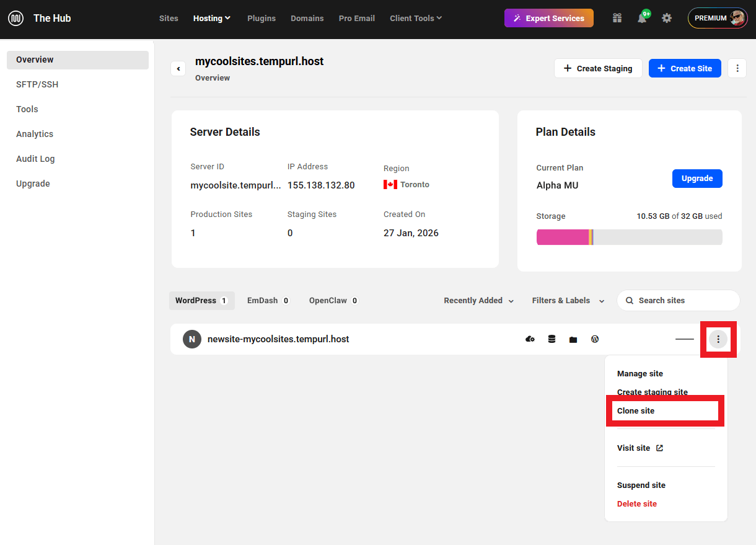Click the IP address 155.138.132.80

click(321, 185)
